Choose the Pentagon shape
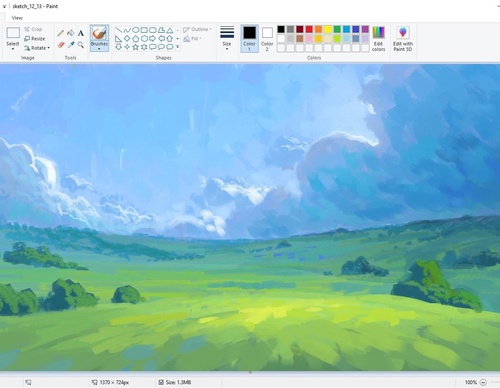500x388 pixels. coord(135,39)
